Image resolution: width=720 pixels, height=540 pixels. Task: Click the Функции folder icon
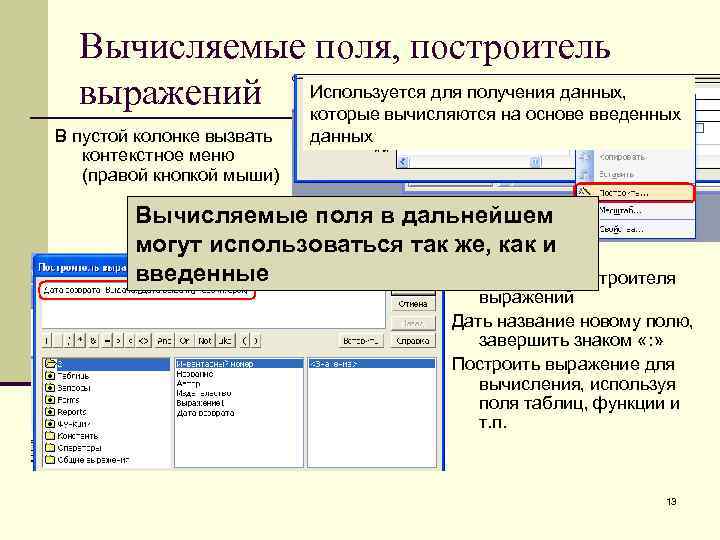click(x=50, y=423)
